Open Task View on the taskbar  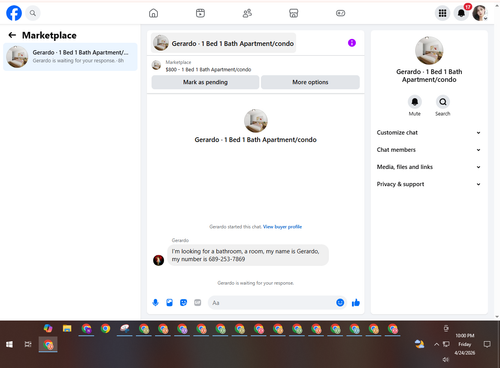(x=28, y=344)
